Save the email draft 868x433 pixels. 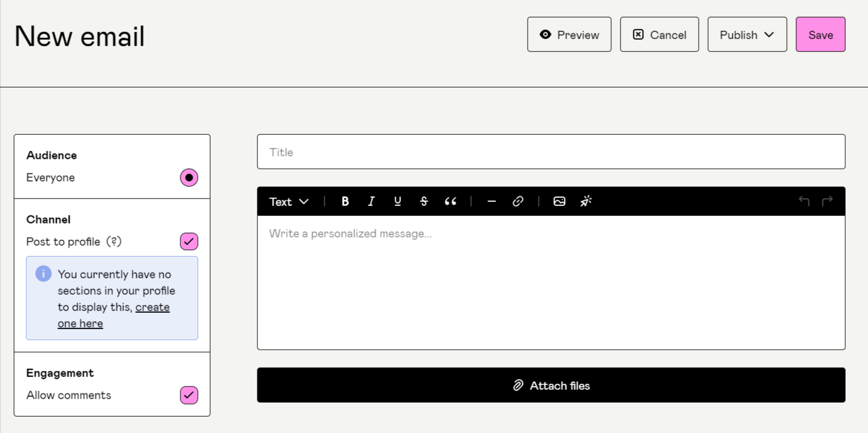(820, 34)
